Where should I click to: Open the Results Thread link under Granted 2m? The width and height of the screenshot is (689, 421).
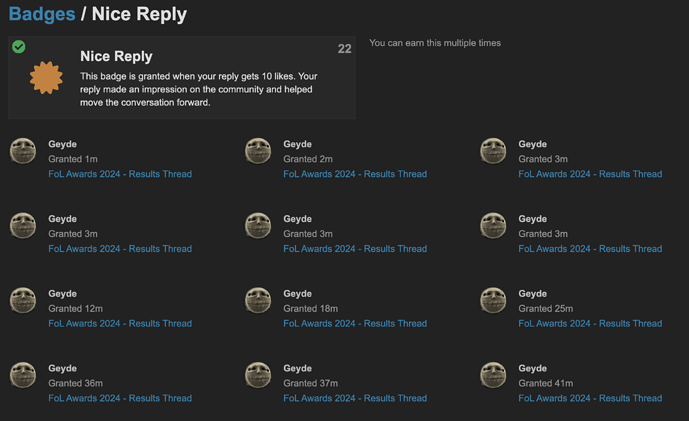click(355, 174)
